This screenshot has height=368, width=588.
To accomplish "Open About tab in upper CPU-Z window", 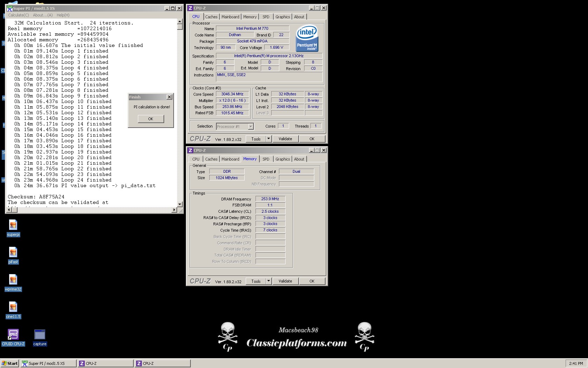I will coord(299,17).
